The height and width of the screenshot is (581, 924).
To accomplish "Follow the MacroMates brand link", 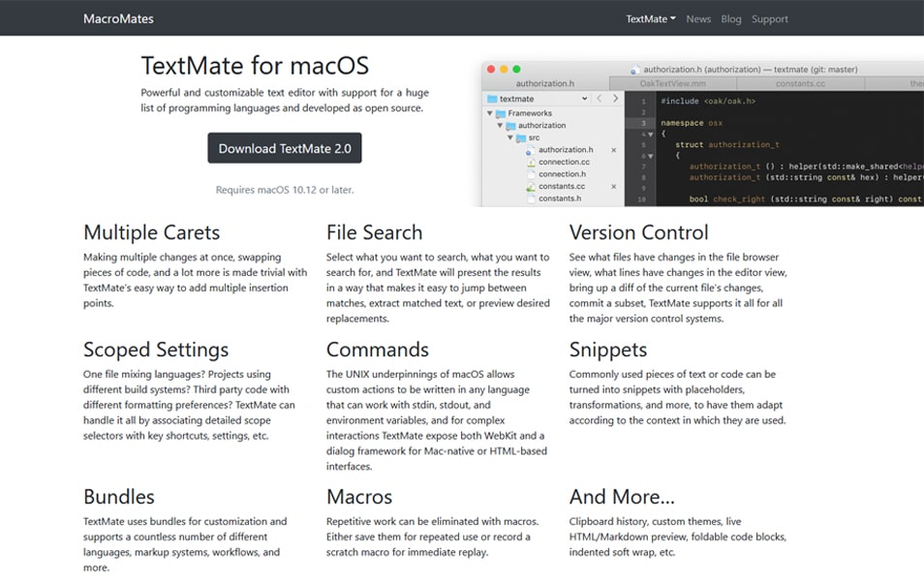I will click(118, 18).
